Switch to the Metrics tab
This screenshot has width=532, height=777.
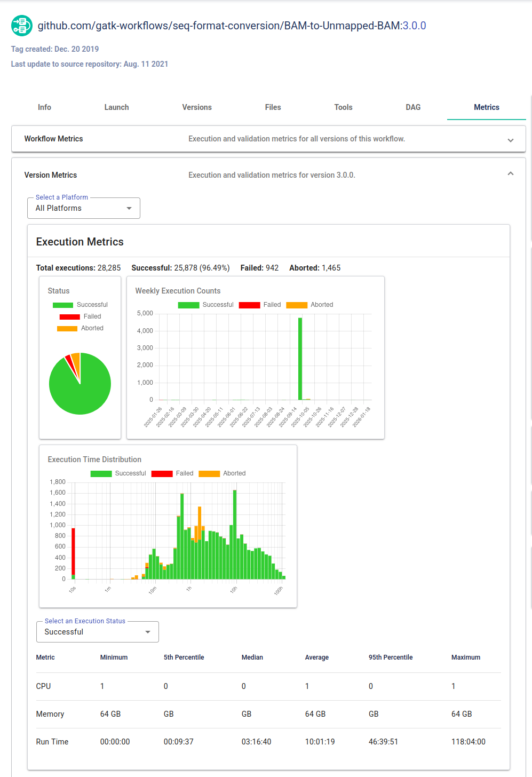tap(486, 107)
